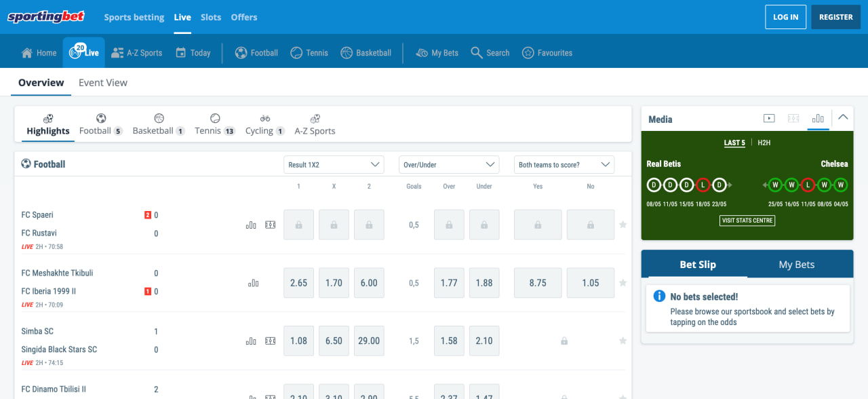
Task: Favourite the FC Meshakhte Tkibuli match star
Action: (x=623, y=283)
